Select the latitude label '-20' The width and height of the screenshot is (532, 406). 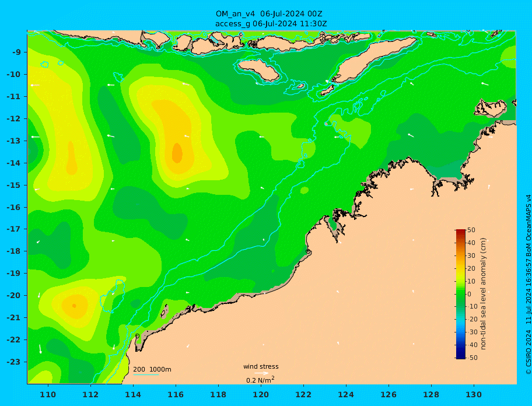[14, 295]
